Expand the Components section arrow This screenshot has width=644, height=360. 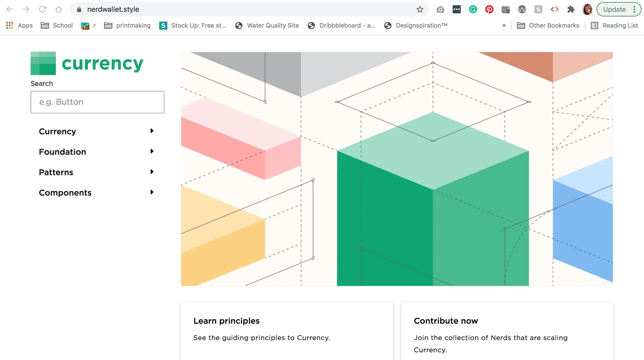pyautogui.click(x=152, y=192)
